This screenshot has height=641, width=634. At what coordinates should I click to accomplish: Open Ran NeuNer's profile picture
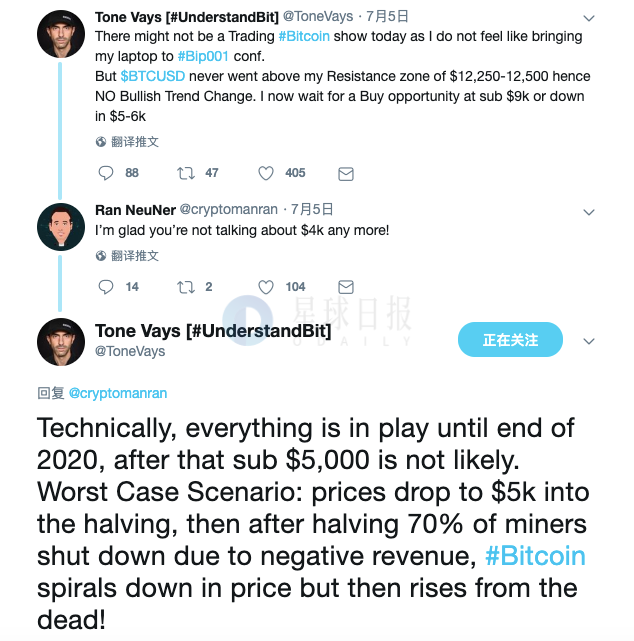(x=60, y=226)
